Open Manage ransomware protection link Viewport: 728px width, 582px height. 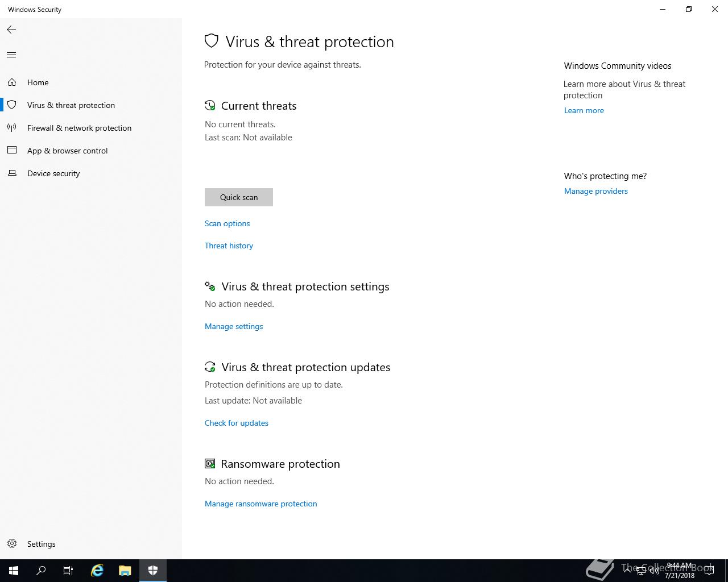(261, 504)
